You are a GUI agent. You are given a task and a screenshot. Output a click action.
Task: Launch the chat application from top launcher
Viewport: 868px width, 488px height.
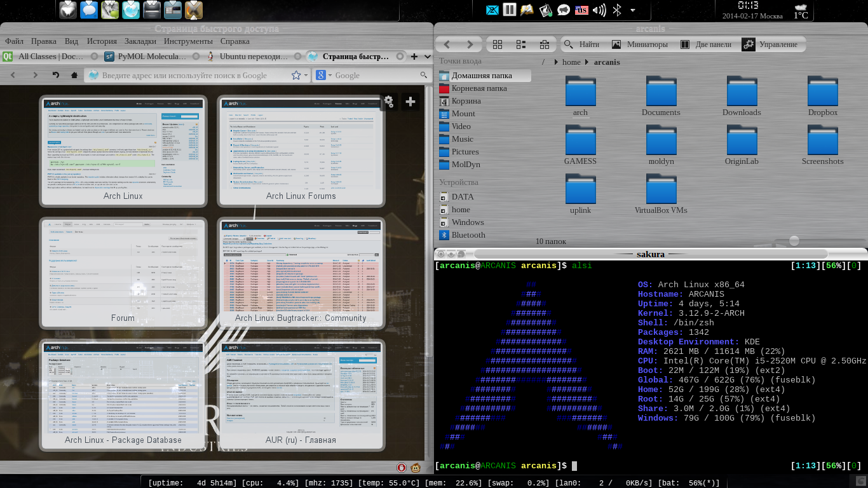tap(90, 10)
